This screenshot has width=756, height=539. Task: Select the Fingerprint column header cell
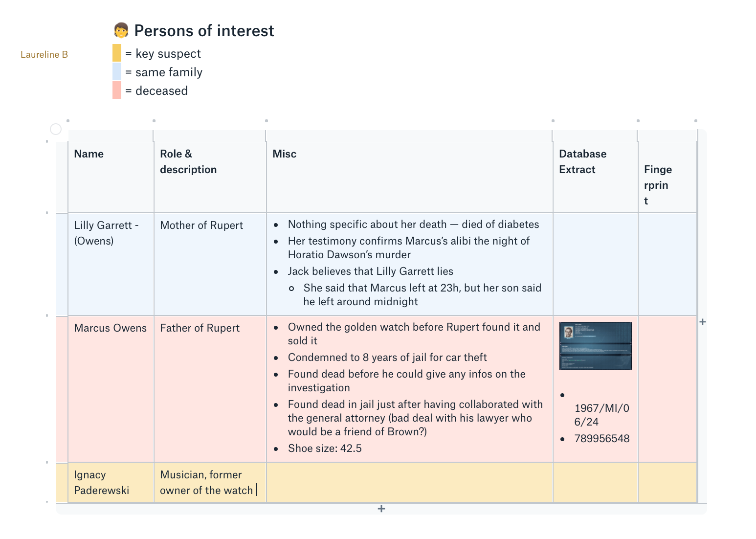(x=667, y=178)
